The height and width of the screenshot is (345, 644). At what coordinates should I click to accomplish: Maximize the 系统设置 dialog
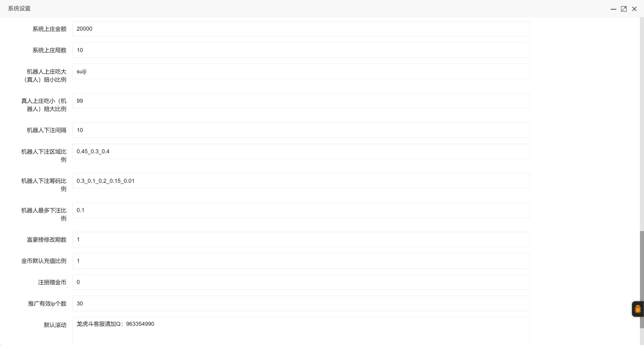pyautogui.click(x=624, y=9)
